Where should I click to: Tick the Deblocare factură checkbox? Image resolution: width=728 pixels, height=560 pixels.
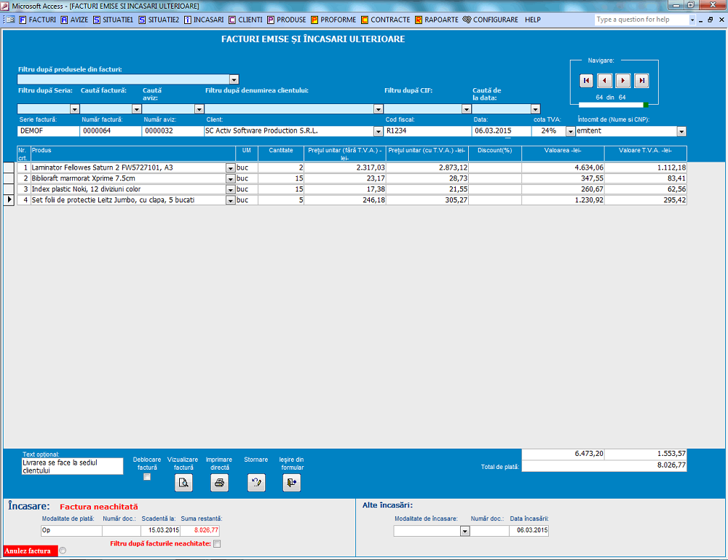click(147, 477)
